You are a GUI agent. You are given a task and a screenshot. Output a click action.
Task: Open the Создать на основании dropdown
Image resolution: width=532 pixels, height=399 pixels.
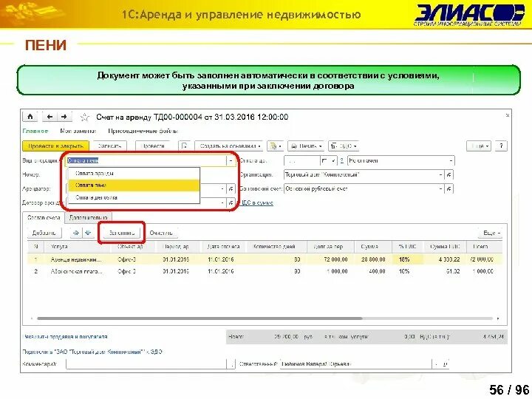click(x=230, y=146)
